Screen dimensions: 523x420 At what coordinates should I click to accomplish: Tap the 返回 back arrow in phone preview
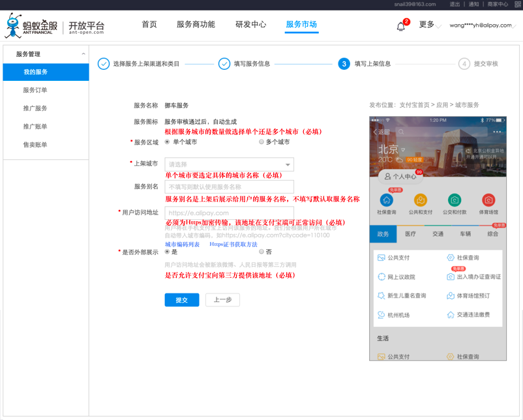[381, 132]
